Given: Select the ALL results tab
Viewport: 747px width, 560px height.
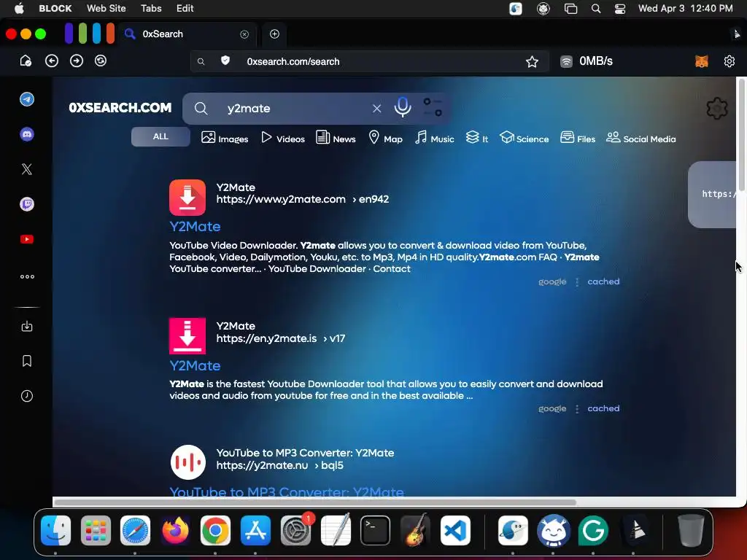Looking at the screenshot, I should click(x=160, y=136).
